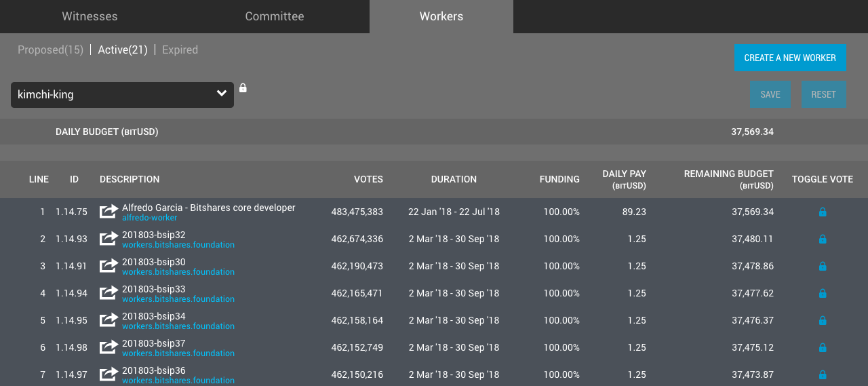This screenshot has width=868, height=386.
Task: Toggle vote lock for worker 1.14.94
Action: click(x=823, y=294)
